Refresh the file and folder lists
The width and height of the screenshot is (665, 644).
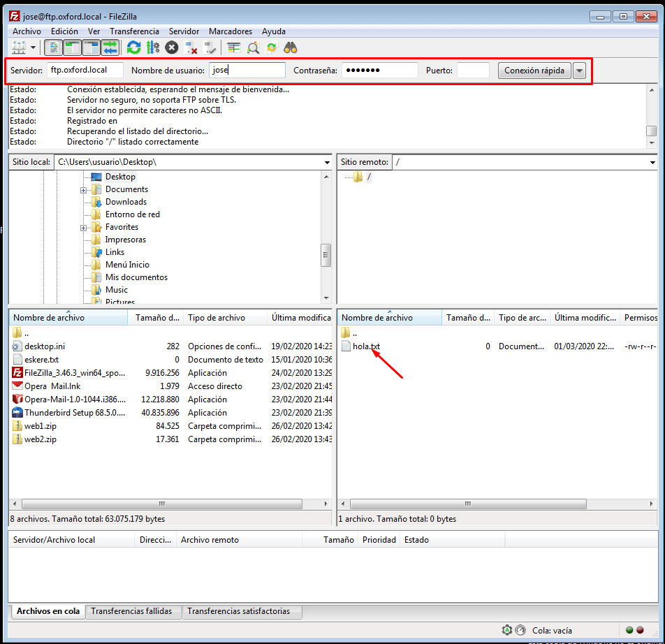pyautogui.click(x=133, y=47)
